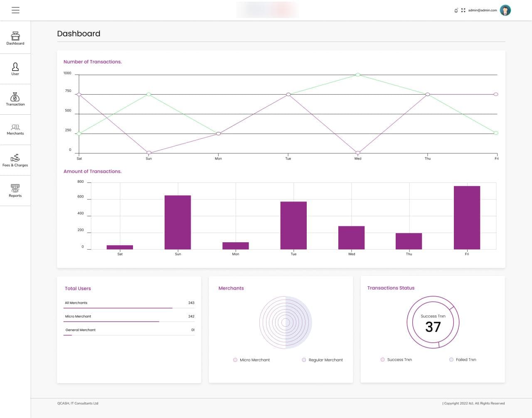The image size is (532, 418).
Task: Select the Thu bar in Amount chart
Action: click(409, 241)
